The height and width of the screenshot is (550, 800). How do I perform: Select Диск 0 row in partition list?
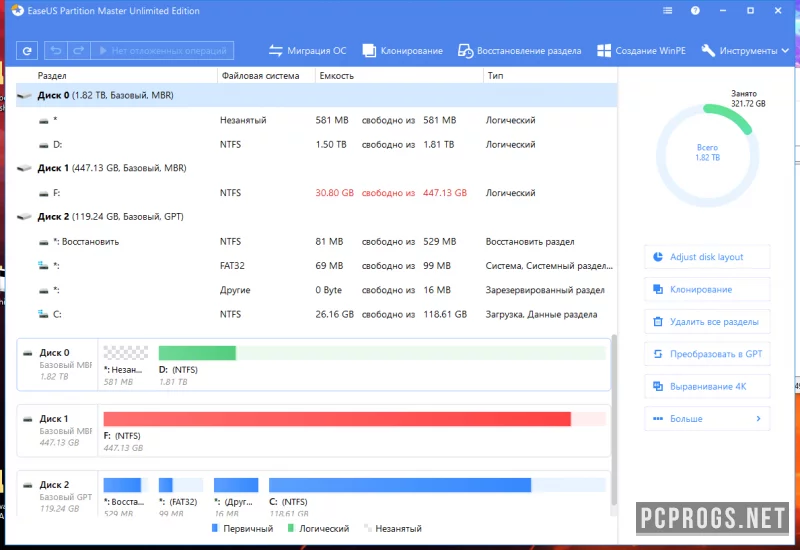[316, 95]
